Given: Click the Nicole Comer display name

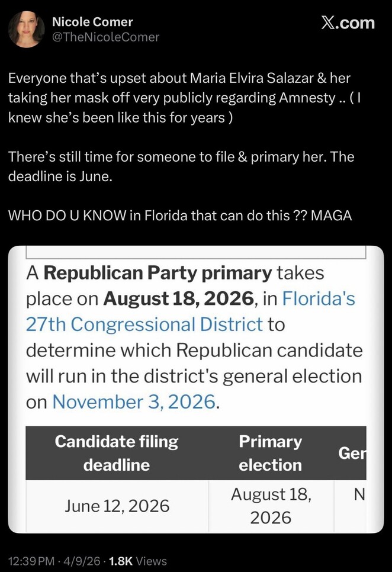Looking at the screenshot, I should tap(92, 22).
